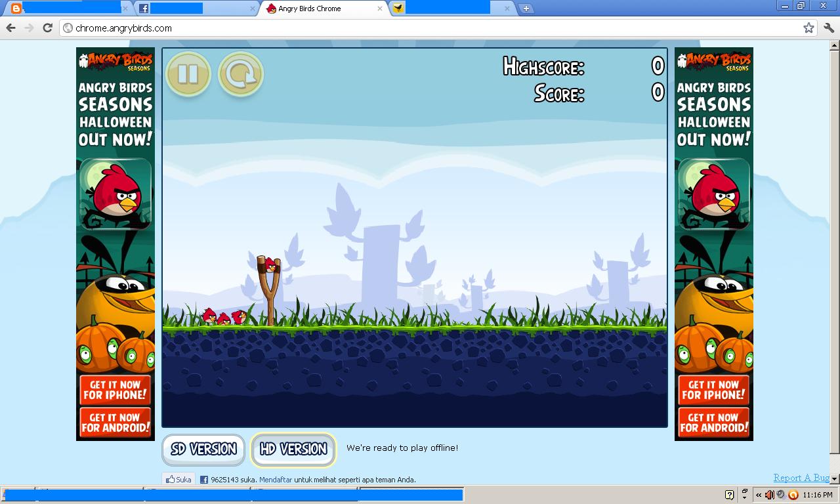Click the orange swirl tray icon
Image resolution: width=840 pixels, height=504 pixels.
tap(793, 495)
